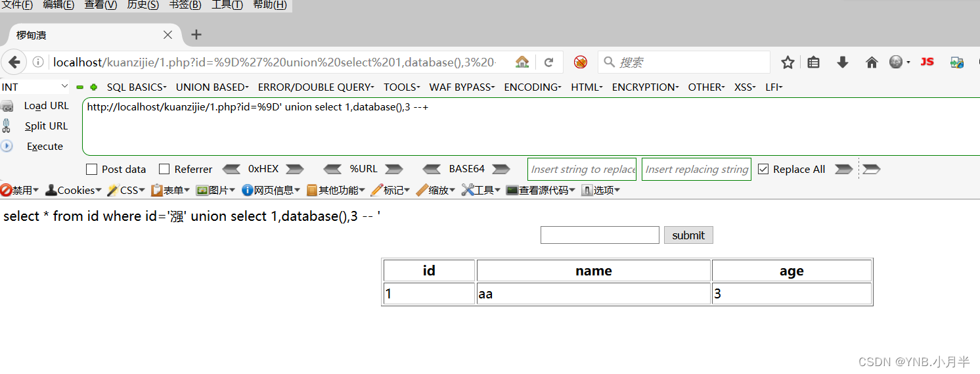
Task: Expand the TOOLS menu in HackBar
Action: [402, 87]
